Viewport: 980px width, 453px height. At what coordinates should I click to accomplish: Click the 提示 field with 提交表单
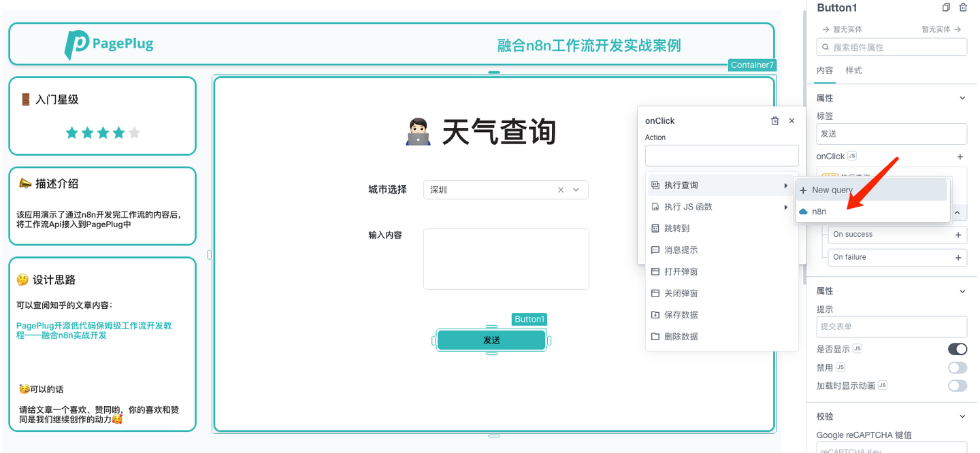point(892,326)
